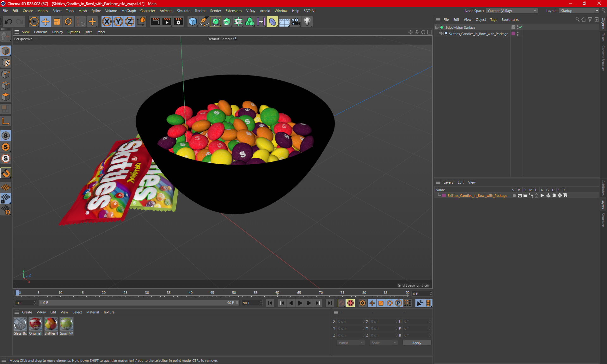The height and width of the screenshot is (364, 607).
Task: Play the animation forward
Action: point(300,303)
